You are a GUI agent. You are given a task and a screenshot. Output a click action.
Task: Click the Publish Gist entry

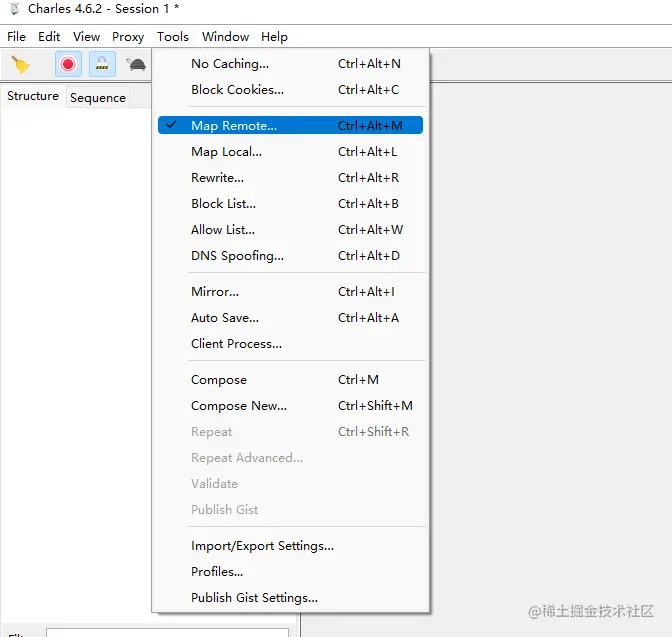(291, 510)
